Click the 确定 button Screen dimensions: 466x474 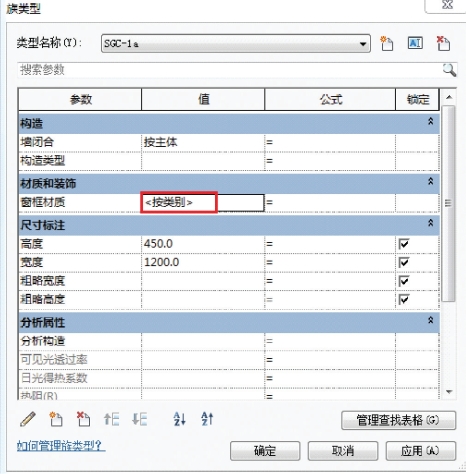[265, 451]
